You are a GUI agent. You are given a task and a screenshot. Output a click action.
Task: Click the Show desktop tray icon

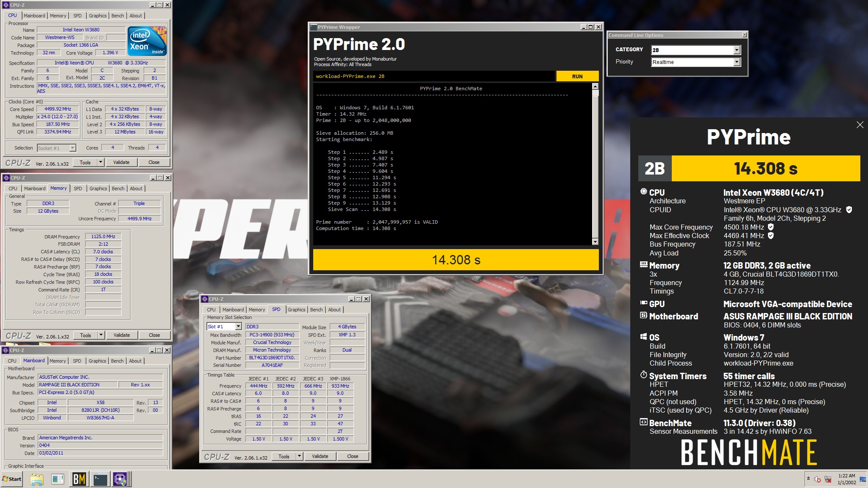point(863,479)
